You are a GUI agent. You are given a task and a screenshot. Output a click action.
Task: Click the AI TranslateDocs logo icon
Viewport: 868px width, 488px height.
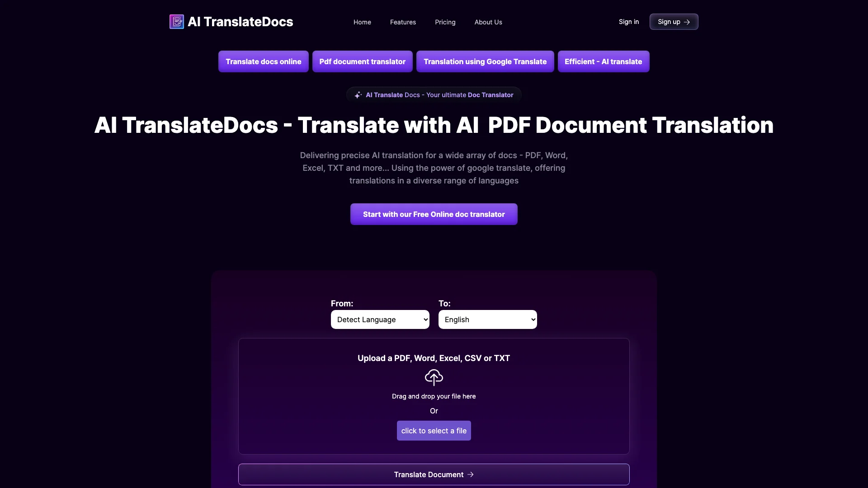176,21
